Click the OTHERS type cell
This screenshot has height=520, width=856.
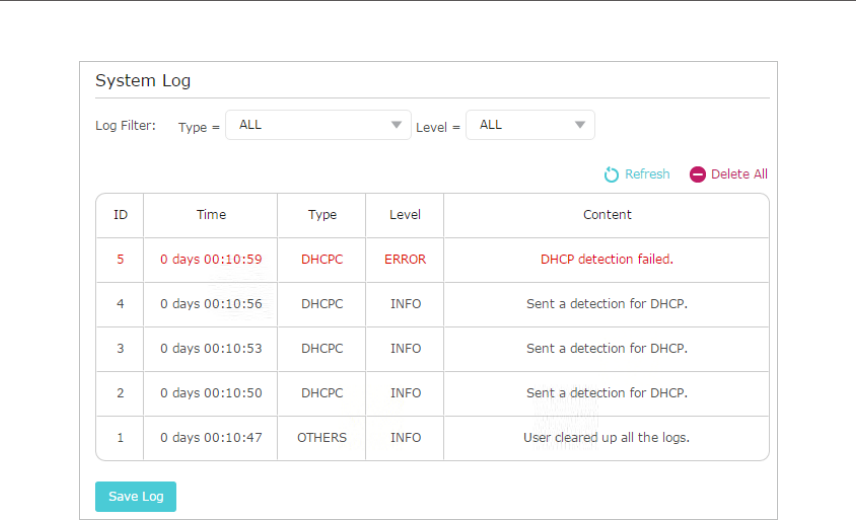point(322,438)
